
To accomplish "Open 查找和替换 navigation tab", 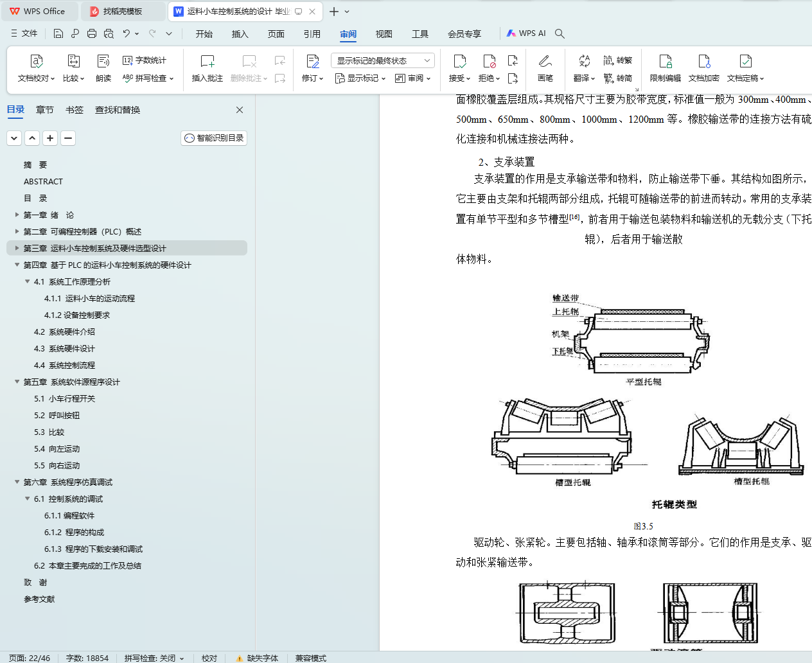I will [118, 110].
